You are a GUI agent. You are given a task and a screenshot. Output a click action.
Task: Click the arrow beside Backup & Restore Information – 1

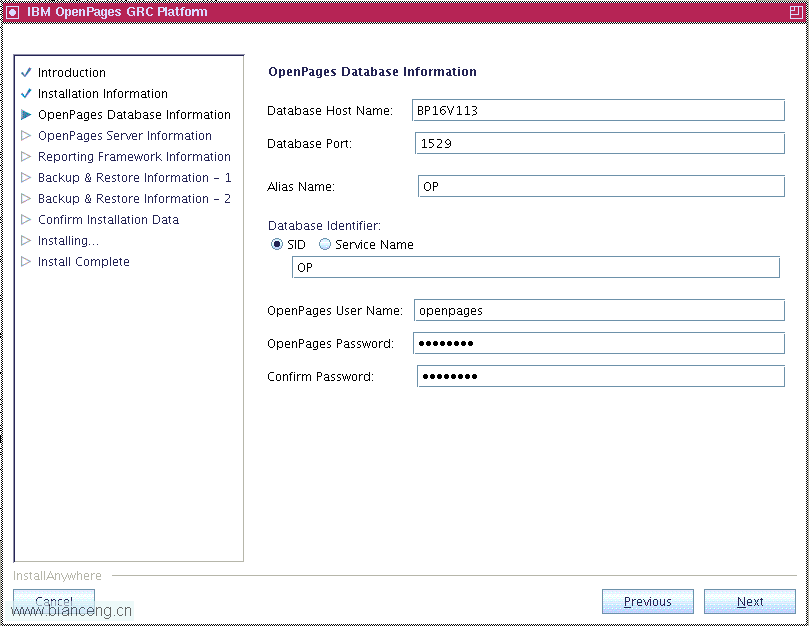[x=26, y=178]
